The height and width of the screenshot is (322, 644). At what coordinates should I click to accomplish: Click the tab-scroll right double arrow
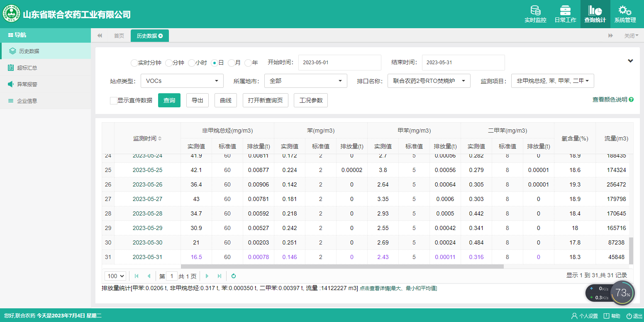(610, 36)
